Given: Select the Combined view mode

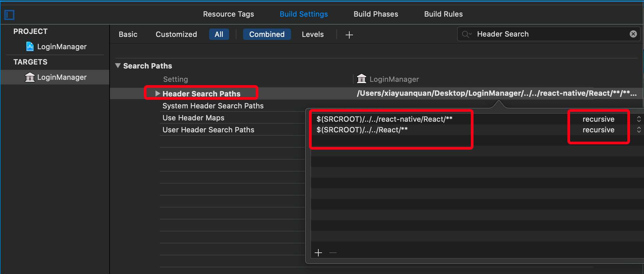Looking at the screenshot, I should pyautogui.click(x=267, y=34).
